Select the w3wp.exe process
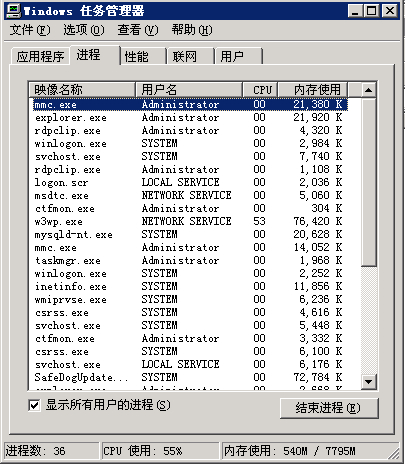 click(x=190, y=222)
